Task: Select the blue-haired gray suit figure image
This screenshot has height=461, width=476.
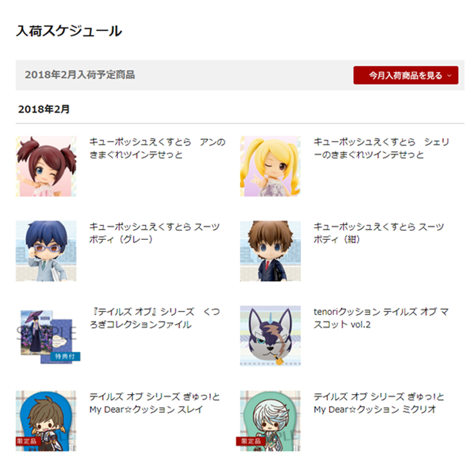Action: pyautogui.click(x=46, y=251)
